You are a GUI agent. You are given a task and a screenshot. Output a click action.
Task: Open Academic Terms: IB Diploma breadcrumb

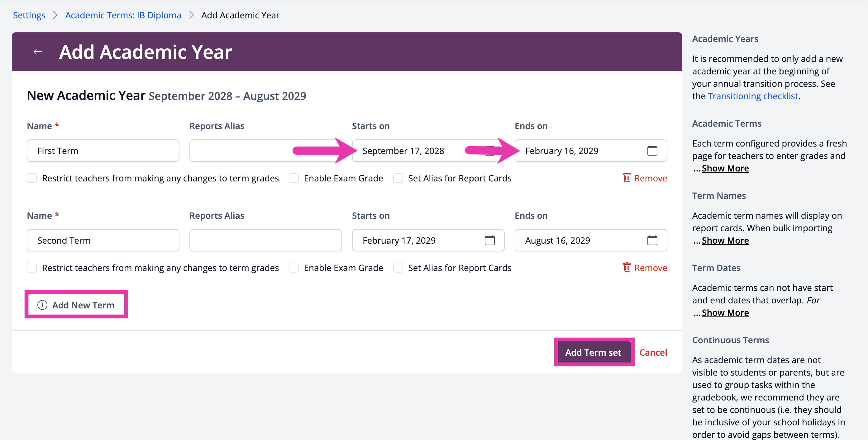click(123, 15)
